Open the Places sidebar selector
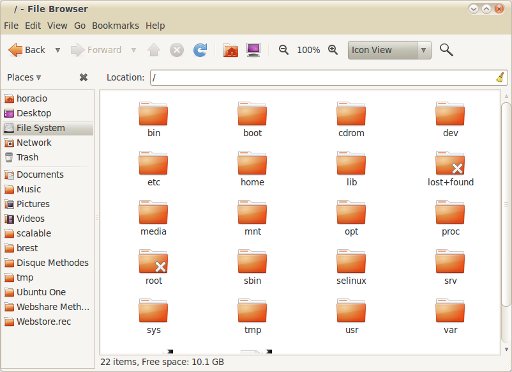Viewport: 512px width, 372px height. point(24,77)
